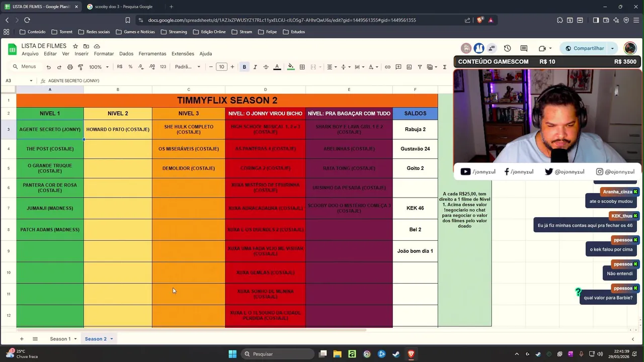This screenshot has height=362, width=644.
Task: Redo the last undone action
Action: [x=59, y=67]
